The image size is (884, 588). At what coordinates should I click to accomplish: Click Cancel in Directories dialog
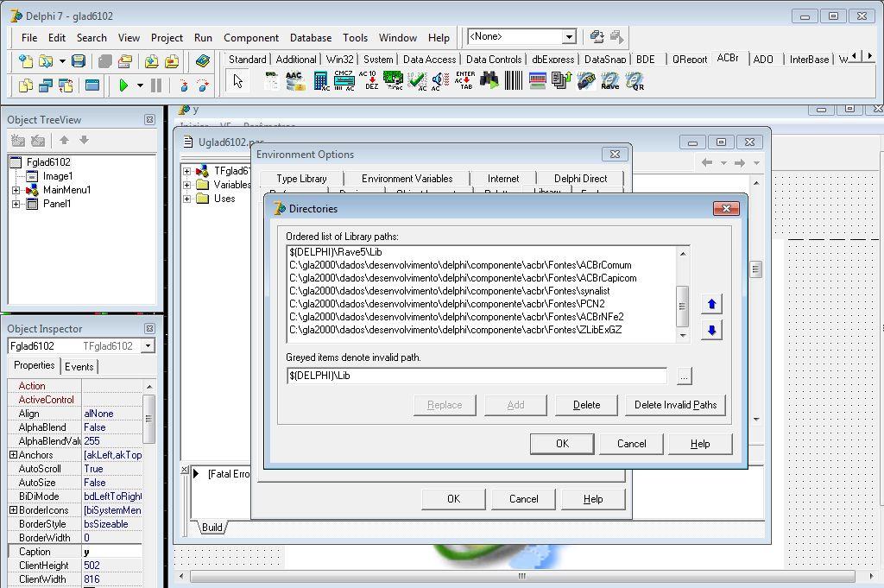(x=631, y=444)
